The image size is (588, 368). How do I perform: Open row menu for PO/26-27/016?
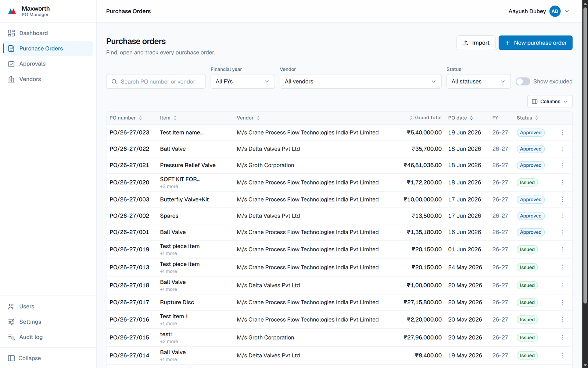pos(563,320)
